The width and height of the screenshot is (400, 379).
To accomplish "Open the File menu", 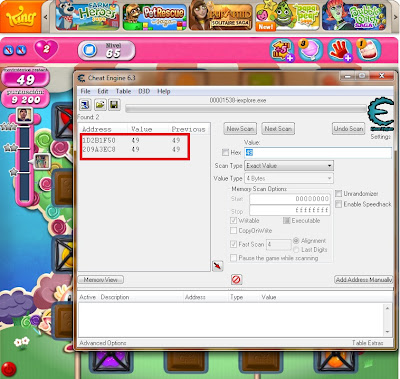I will coord(85,91).
